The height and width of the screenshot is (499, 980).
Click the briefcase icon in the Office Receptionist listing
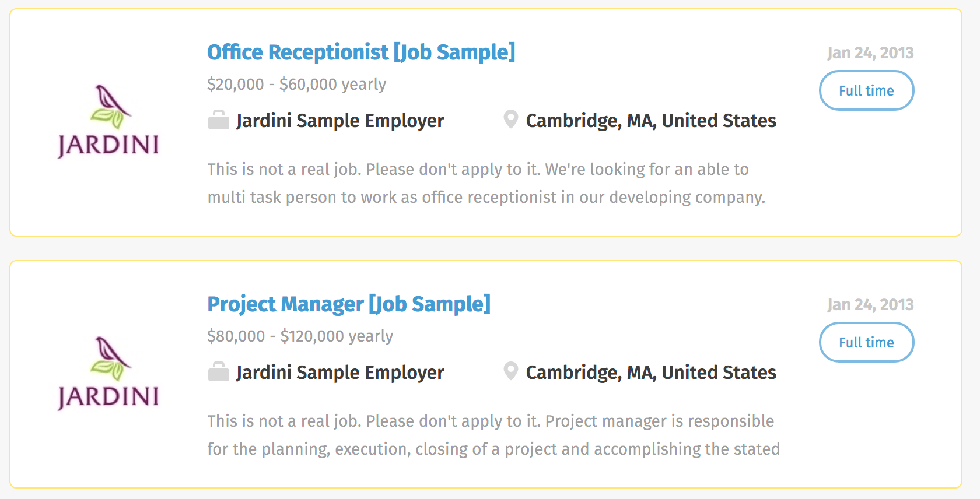pos(218,120)
